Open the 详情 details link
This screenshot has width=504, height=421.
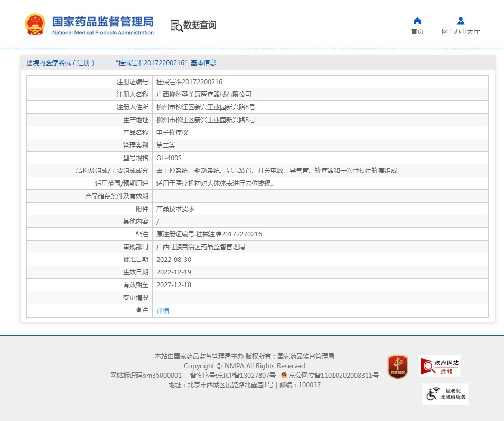pyautogui.click(x=163, y=311)
